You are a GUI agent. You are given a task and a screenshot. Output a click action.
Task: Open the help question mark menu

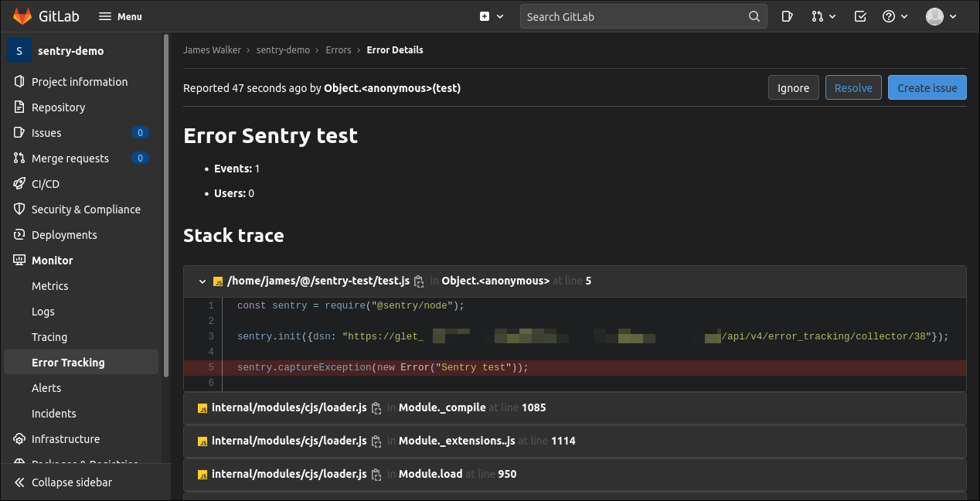click(894, 16)
